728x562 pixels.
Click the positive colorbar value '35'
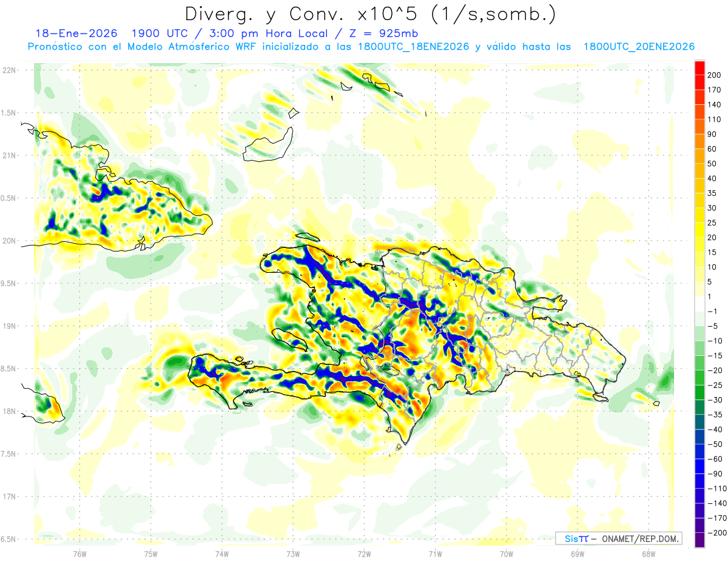click(x=712, y=193)
